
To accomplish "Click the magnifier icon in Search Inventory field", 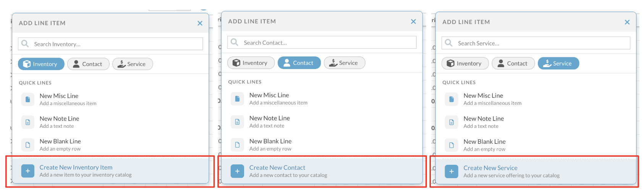I will click(25, 44).
